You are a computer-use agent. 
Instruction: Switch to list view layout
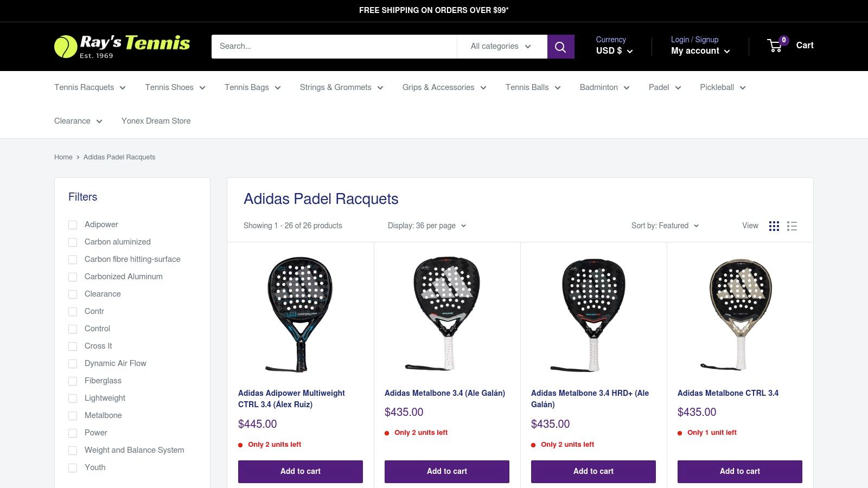pos(792,226)
